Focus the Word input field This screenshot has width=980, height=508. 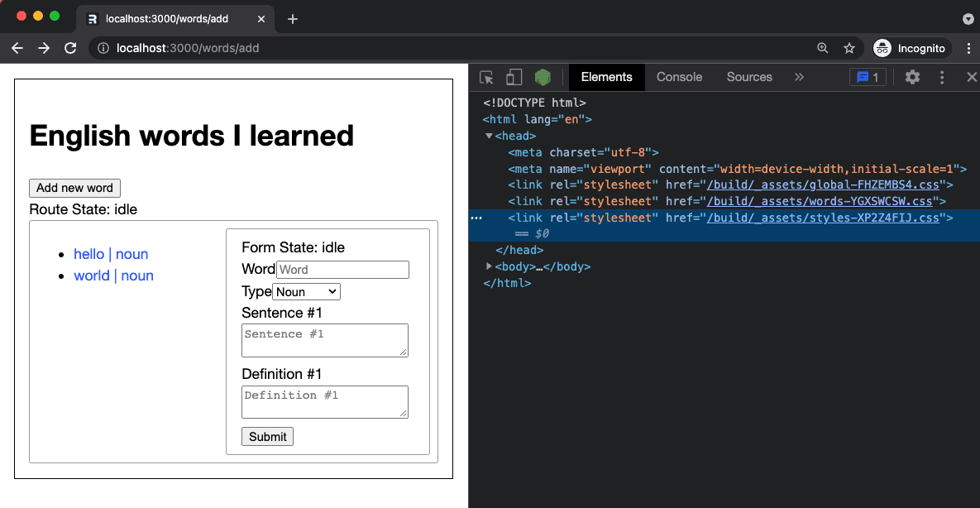[x=342, y=270]
